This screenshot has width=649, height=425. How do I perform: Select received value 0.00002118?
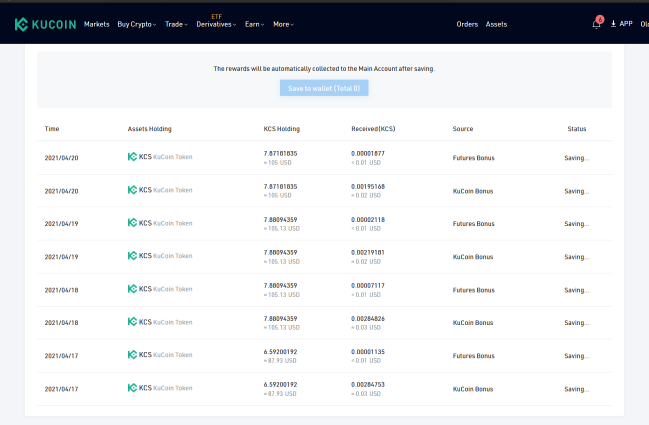(x=368, y=220)
